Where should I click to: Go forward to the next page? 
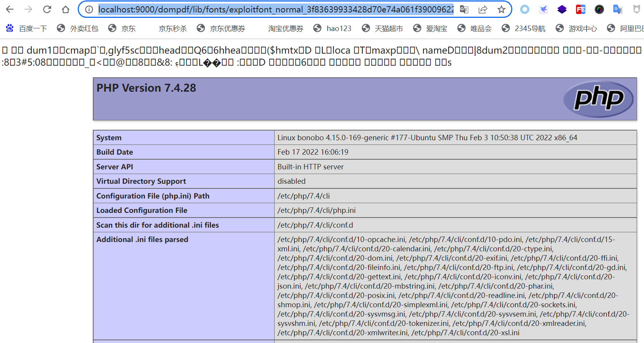click(x=28, y=9)
